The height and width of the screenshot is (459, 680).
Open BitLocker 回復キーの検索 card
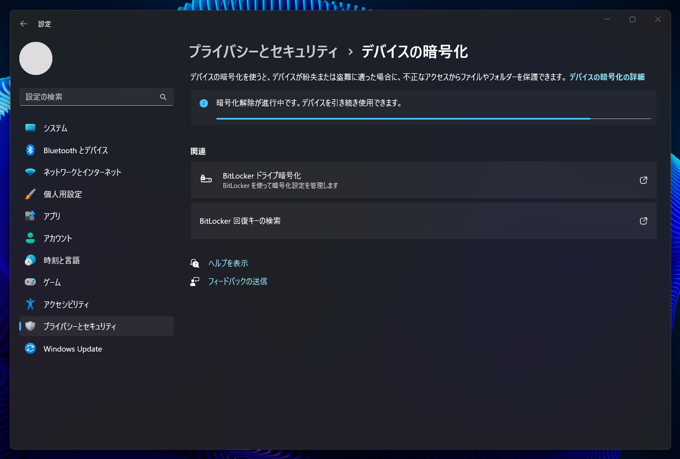point(424,221)
